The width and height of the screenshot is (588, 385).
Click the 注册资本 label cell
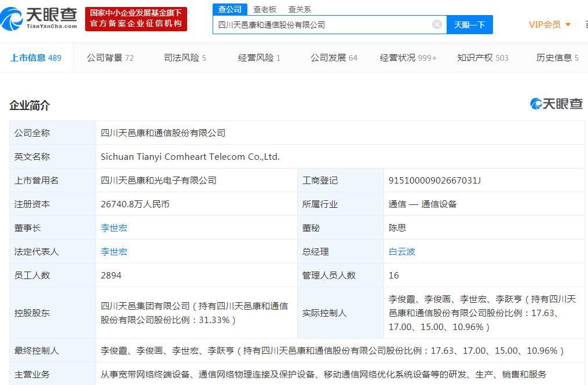pos(53,204)
